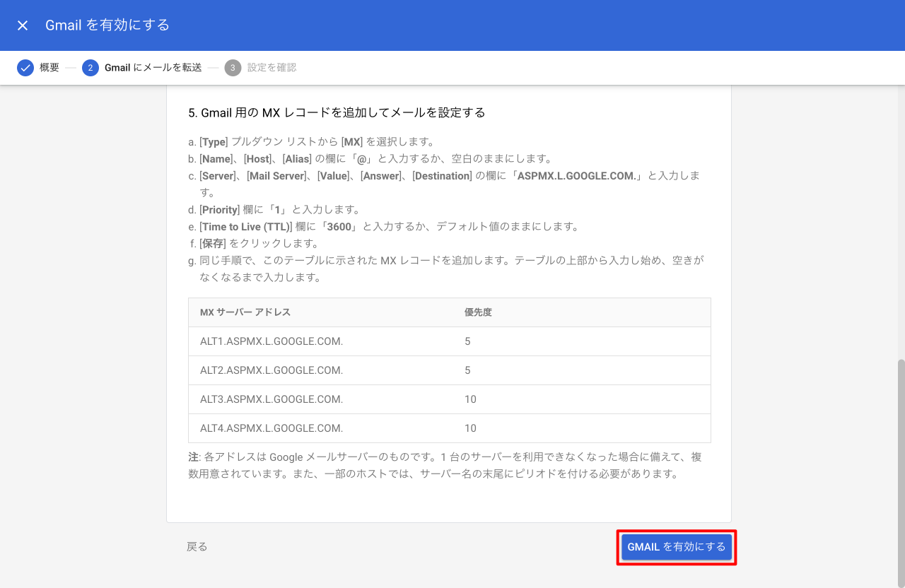Click priority value 5 in ALT2 row
This screenshot has width=905, height=588.
coord(467,370)
